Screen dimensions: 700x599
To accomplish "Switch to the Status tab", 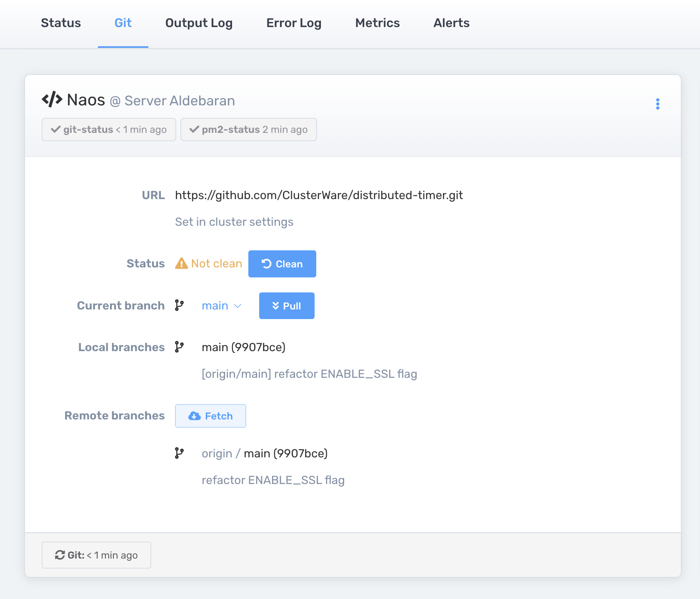I will tap(61, 23).
